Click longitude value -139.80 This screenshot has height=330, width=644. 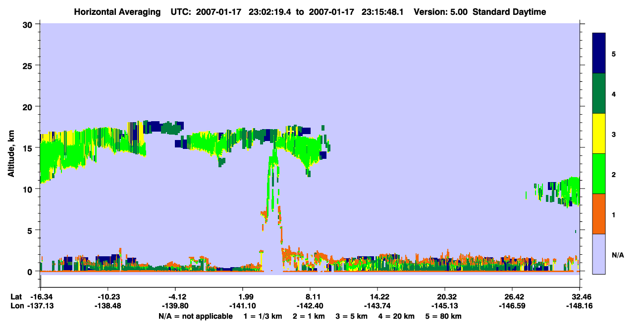point(175,306)
